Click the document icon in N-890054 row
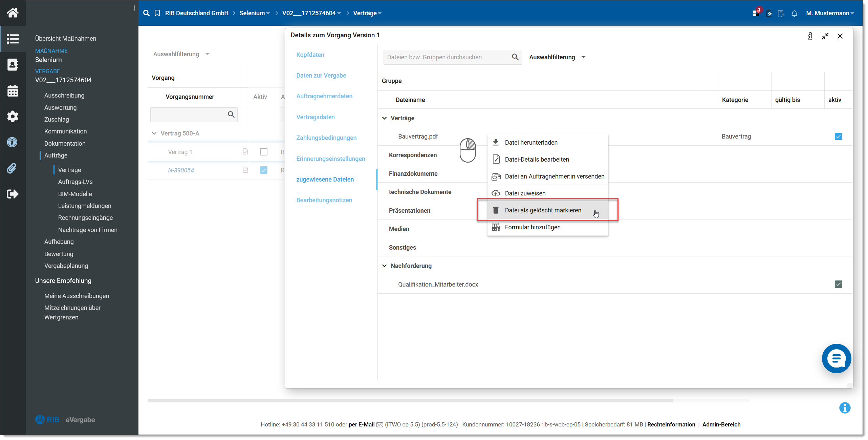The width and height of the screenshot is (868, 440). tap(245, 170)
